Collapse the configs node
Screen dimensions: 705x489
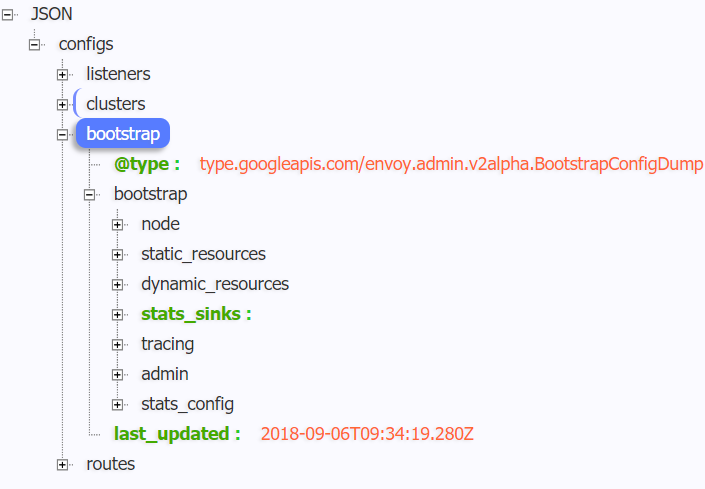point(35,44)
